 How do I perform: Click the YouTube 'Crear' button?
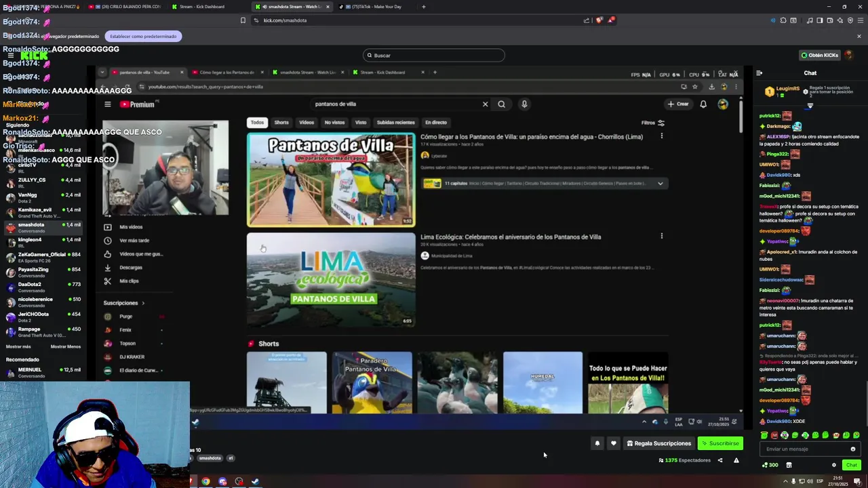pyautogui.click(x=677, y=104)
